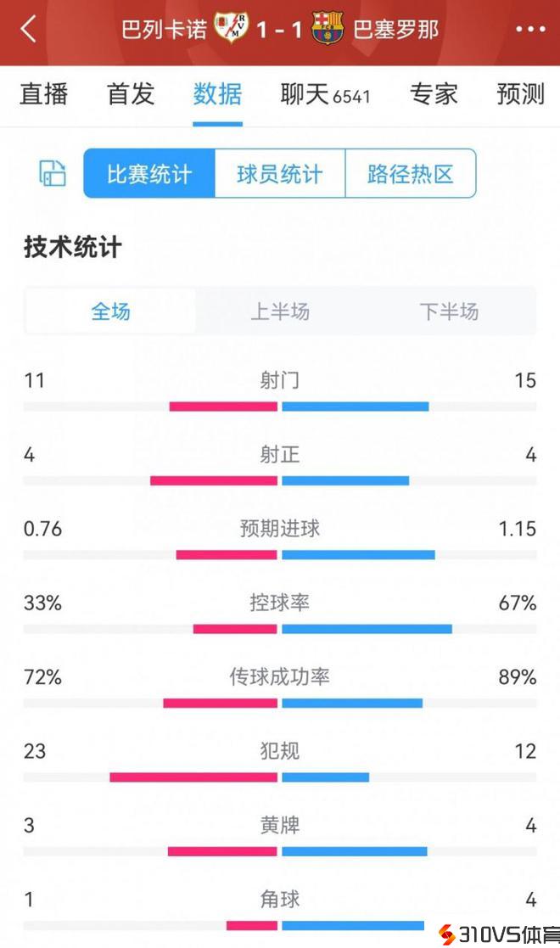Switch to the 直播 tab
Screen dimensions: 560x948
coord(44,94)
